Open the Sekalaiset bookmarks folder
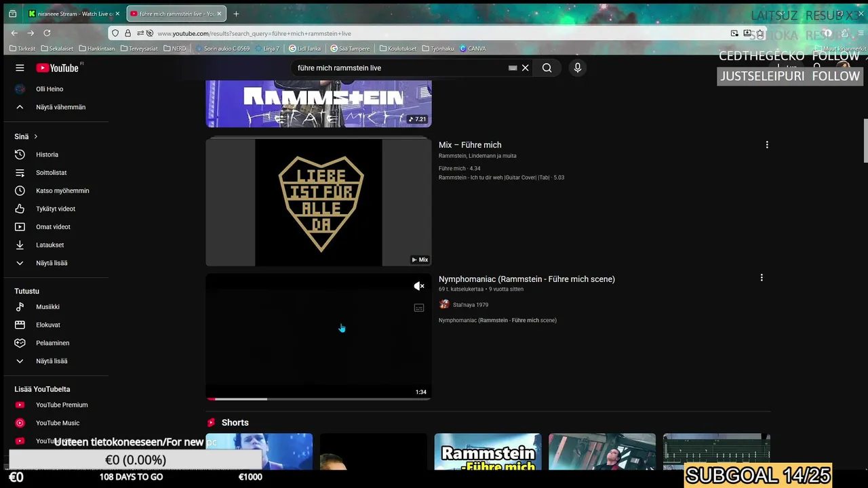The width and height of the screenshot is (868, 488). [x=57, y=49]
